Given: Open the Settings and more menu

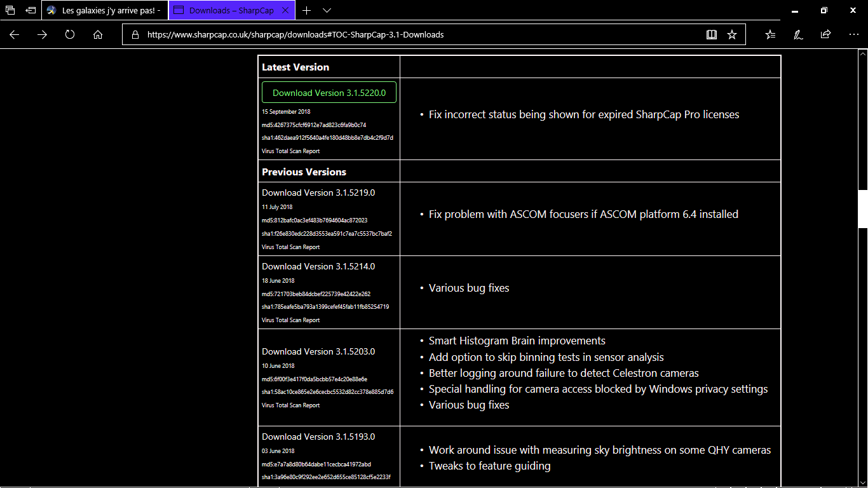Looking at the screenshot, I should point(853,35).
